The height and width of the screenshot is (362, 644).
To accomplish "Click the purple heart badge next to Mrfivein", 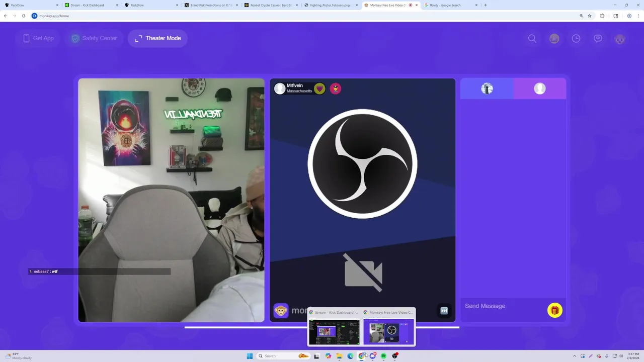I will pyautogui.click(x=319, y=88).
